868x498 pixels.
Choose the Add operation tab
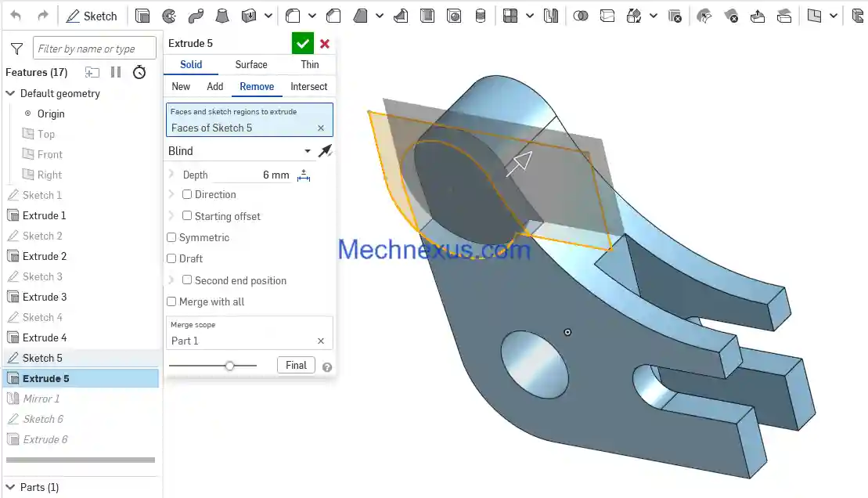pyautogui.click(x=214, y=86)
